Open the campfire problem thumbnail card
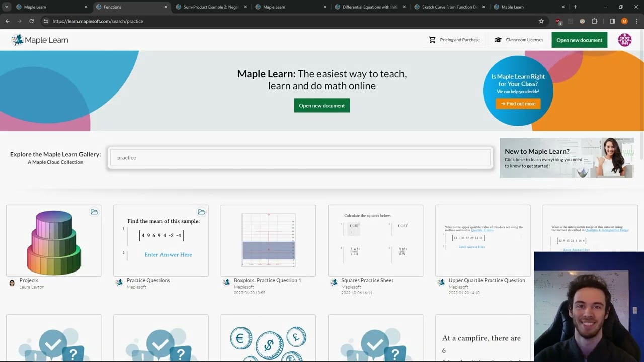 (x=483, y=338)
